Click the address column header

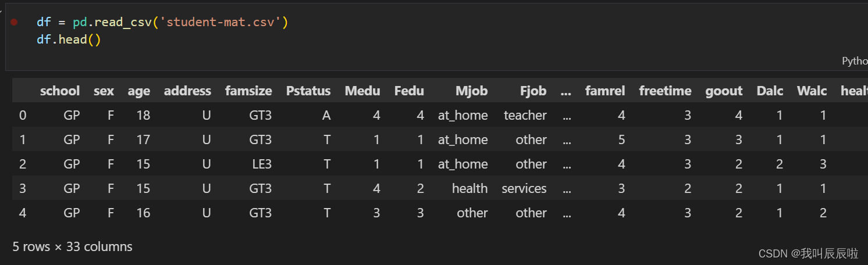click(x=187, y=91)
